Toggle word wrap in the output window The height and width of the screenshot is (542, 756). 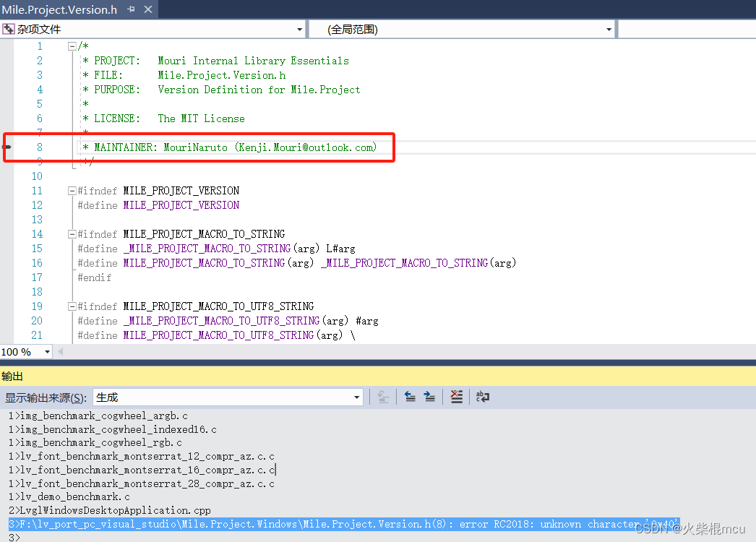coord(483,396)
